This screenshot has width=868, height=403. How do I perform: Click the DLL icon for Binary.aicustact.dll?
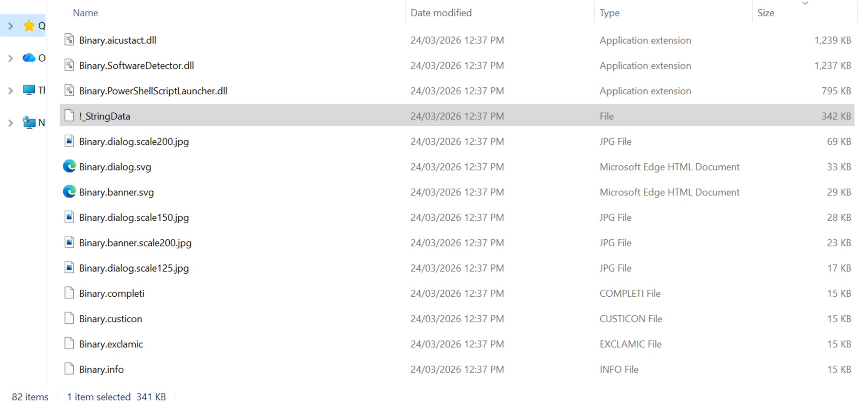point(69,40)
